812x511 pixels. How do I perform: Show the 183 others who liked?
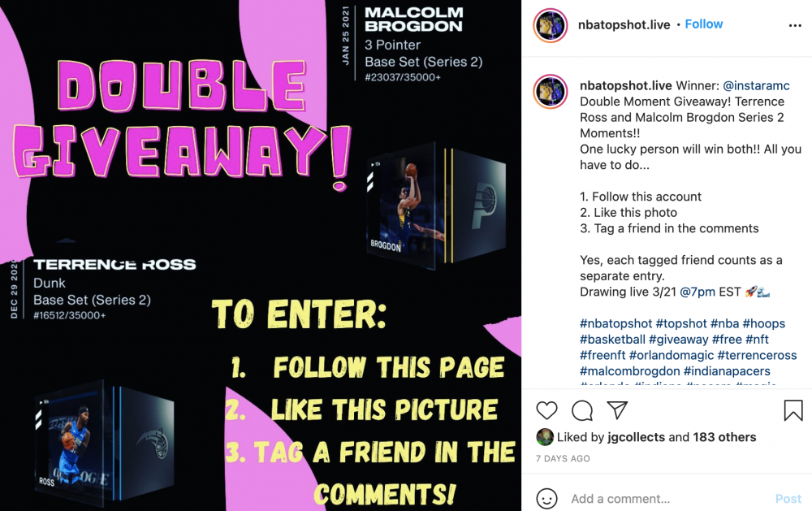click(724, 437)
